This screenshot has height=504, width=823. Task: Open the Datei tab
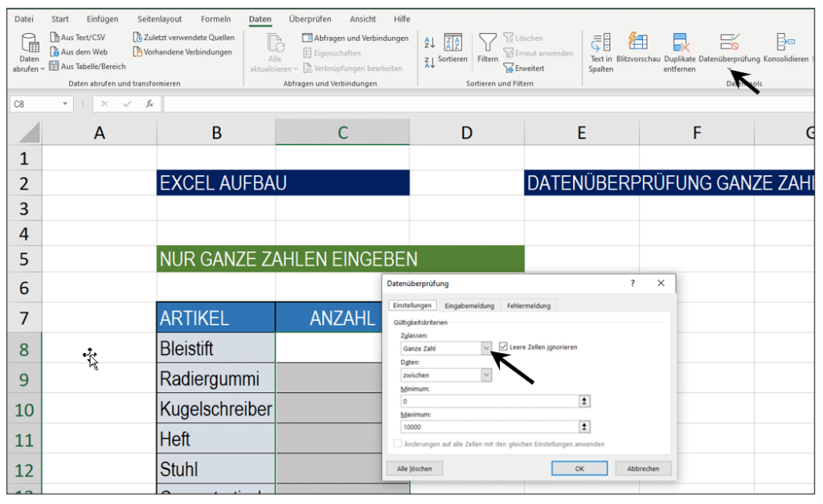click(x=24, y=19)
